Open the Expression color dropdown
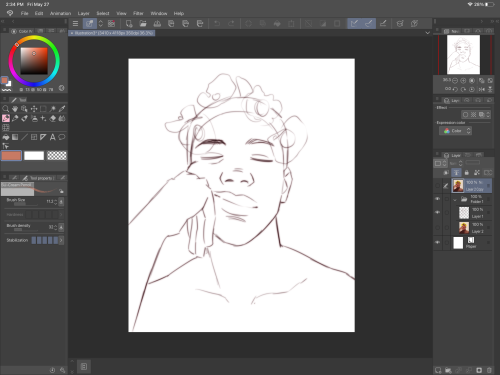The image size is (500, 375). [455, 131]
